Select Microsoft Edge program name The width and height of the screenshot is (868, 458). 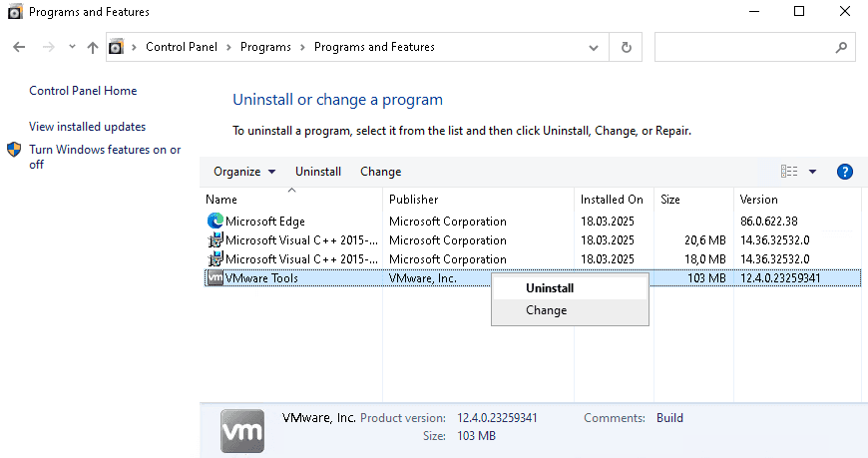[265, 222]
